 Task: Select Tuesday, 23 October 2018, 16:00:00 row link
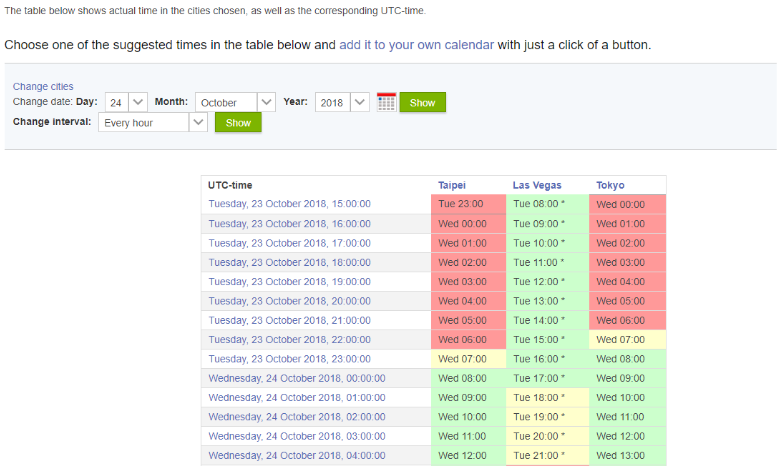click(x=289, y=224)
